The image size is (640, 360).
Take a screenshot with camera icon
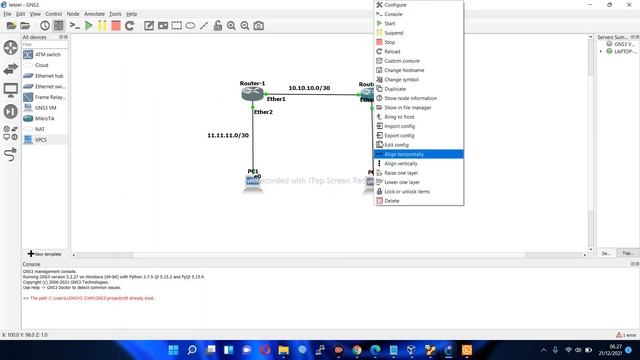258,26
